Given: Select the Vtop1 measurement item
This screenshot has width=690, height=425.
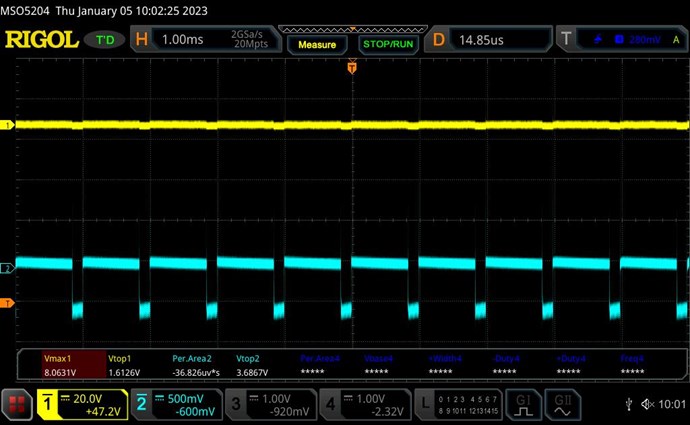Looking at the screenshot, I should (x=124, y=365).
